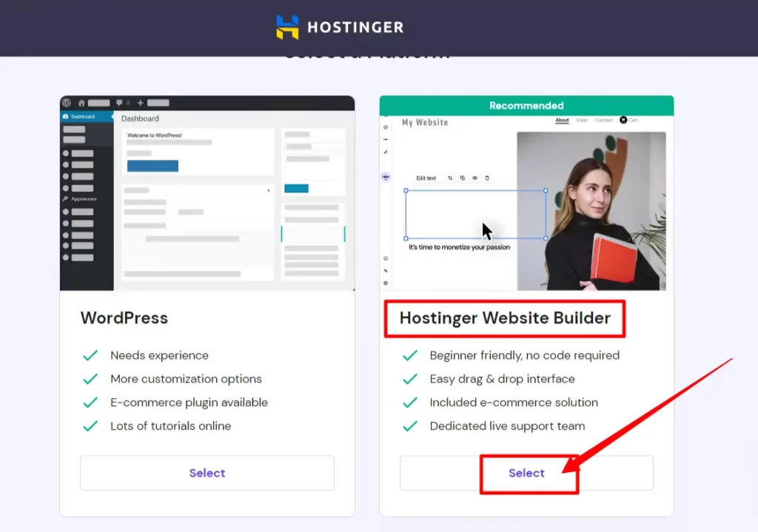Click the Shop link in builder preview
The height and width of the screenshot is (532, 758).
(582, 120)
